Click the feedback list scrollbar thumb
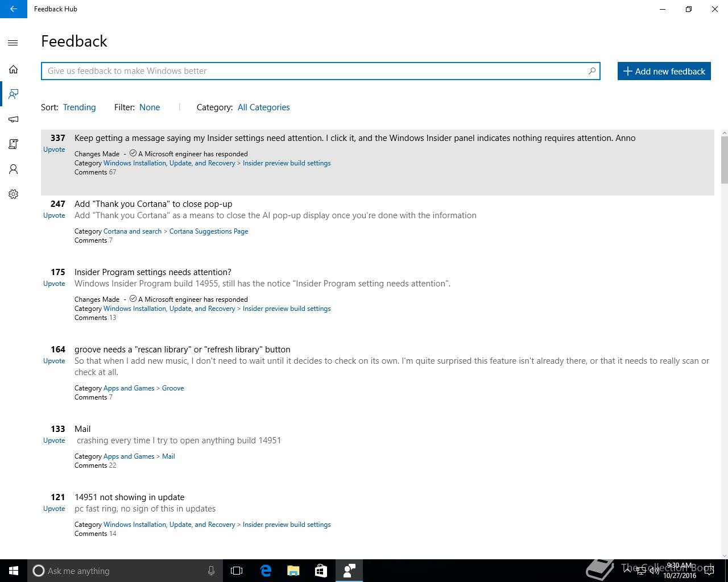728x582 pixels. point(724,160)
